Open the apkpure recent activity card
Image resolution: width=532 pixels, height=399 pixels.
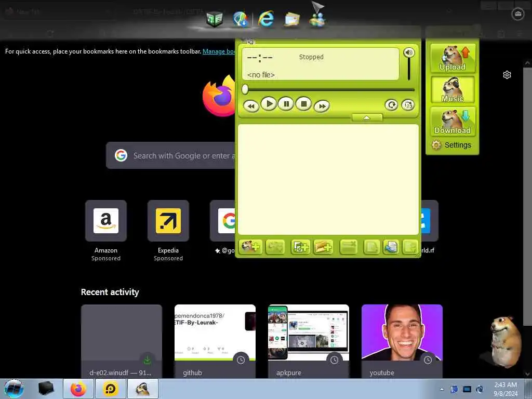(x=309, y=341)
